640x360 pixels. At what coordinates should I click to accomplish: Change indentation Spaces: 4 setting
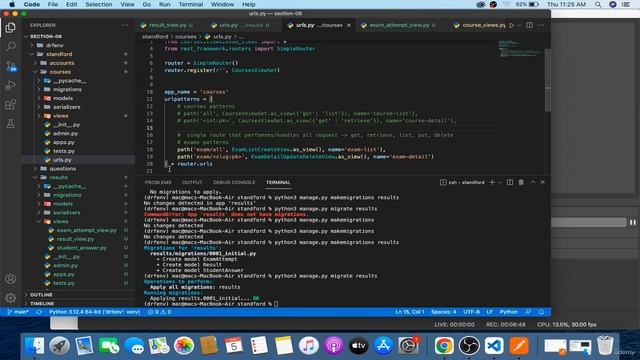click(444, 312)
